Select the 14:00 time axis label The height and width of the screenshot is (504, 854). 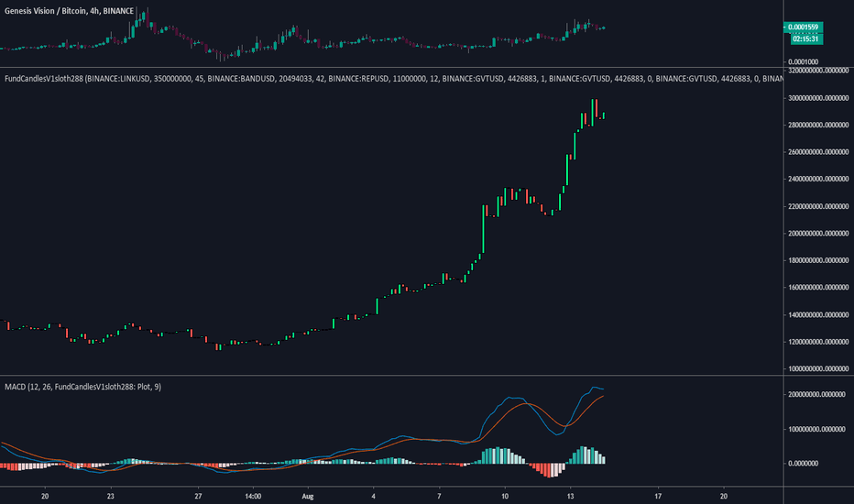(253, 497)
